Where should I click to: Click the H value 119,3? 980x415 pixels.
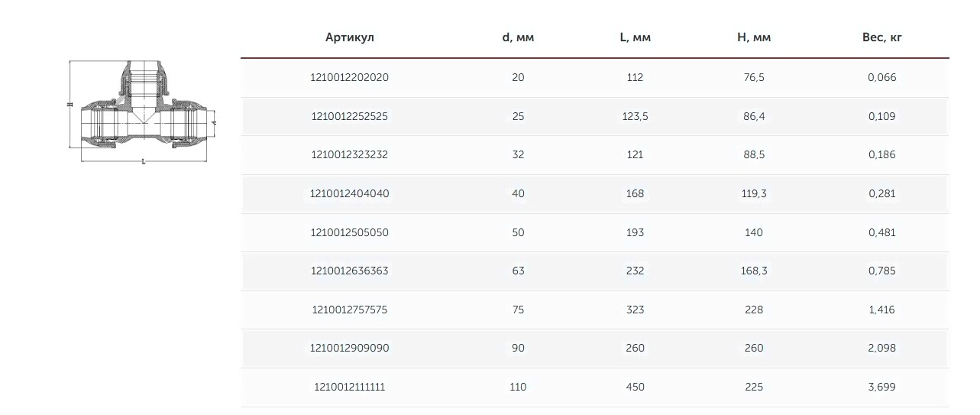tap(753, 193)
